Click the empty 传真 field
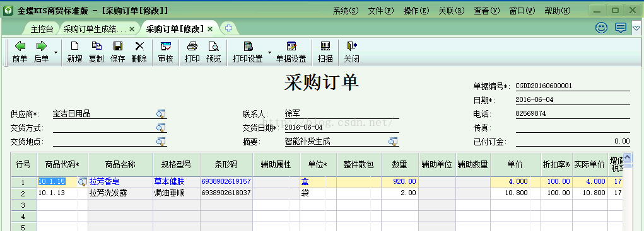Image resolution: width=644 pixels, height=231 pixels. 573,128
